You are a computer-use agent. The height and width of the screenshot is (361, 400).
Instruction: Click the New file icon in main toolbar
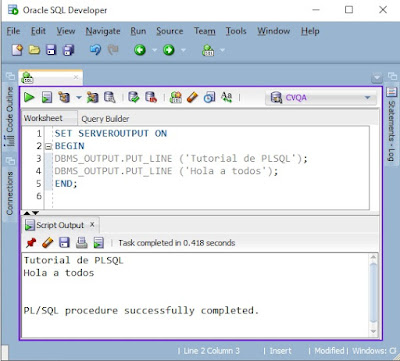(x=17, y=50)
